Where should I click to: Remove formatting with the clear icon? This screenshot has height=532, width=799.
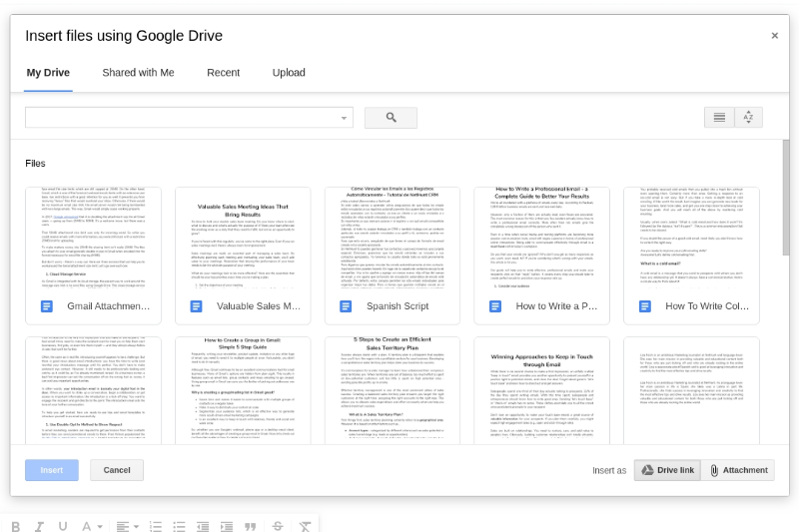305,526
